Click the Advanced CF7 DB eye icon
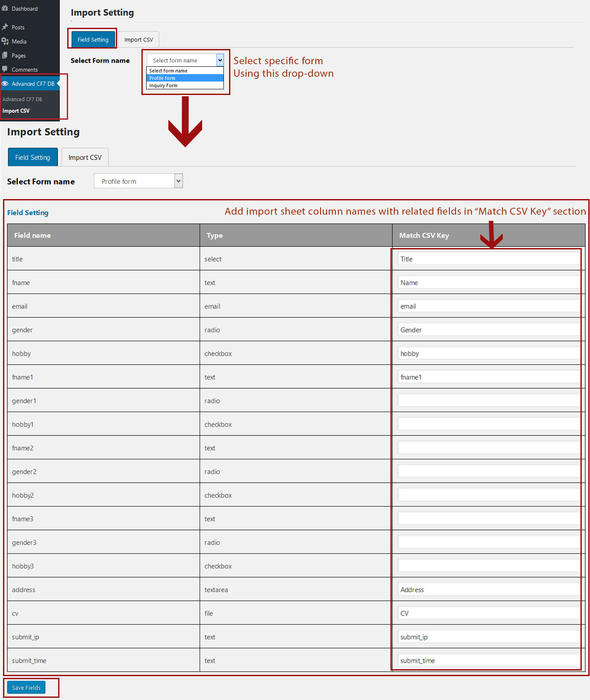Image resolution: width=590 pixels, height=700 pixels. (5, 84)
